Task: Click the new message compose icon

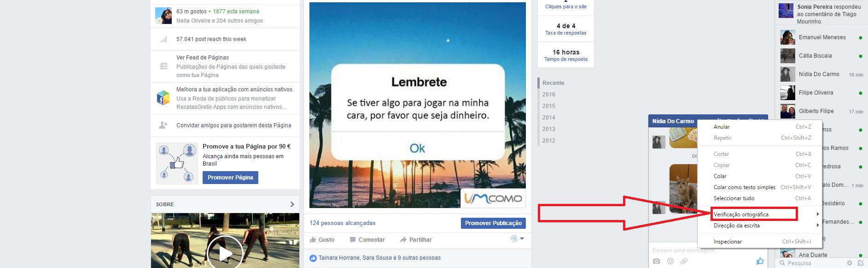Action: coord(861,263)
